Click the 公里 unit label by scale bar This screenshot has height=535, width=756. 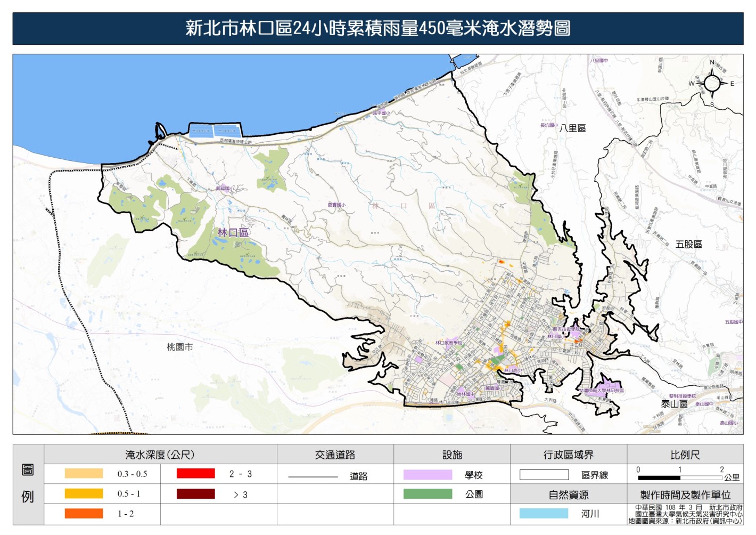click(732, 477)
